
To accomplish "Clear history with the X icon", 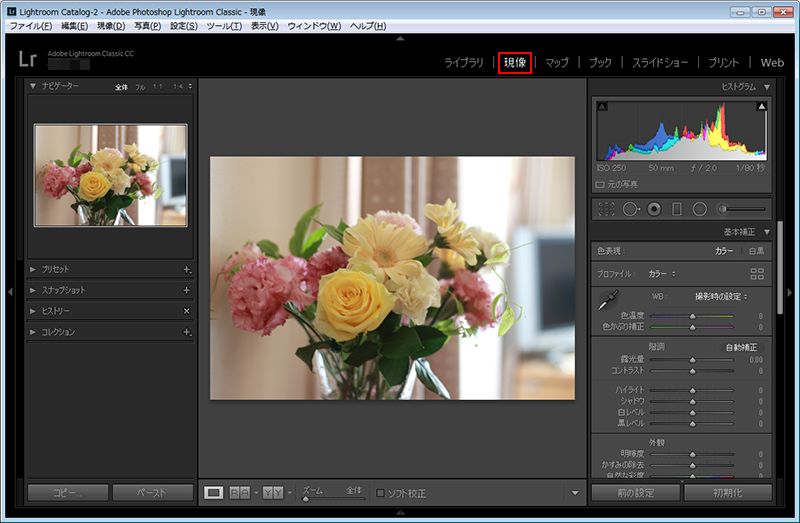I will pyautogui.click(x=187, y=311).
